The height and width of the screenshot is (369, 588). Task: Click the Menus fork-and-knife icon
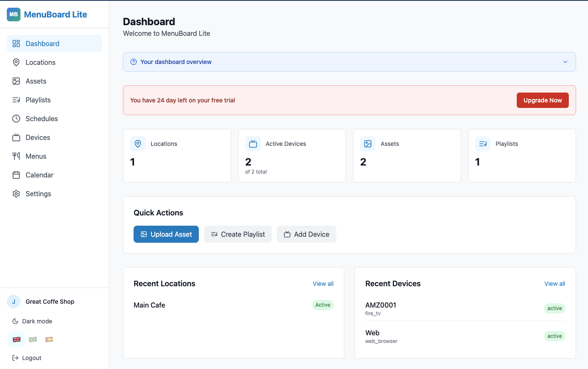16,156
